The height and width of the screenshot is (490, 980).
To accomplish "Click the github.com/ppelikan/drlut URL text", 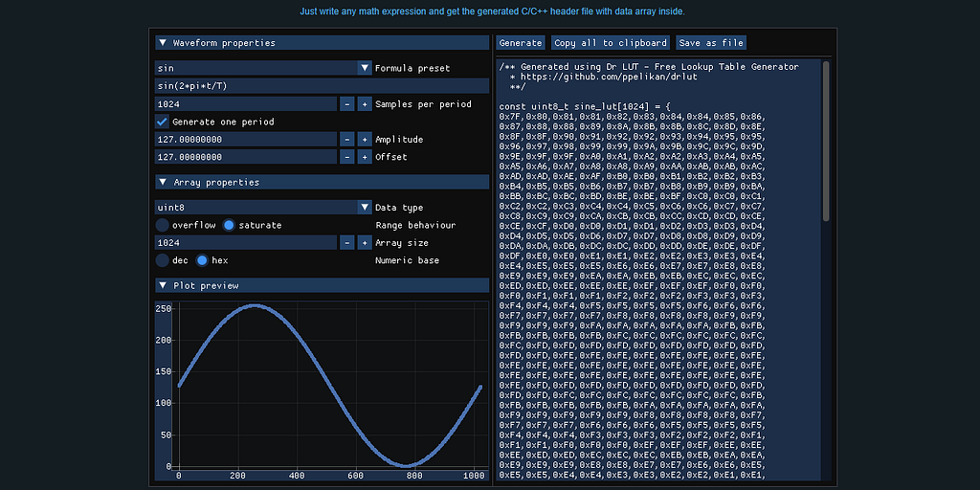I will (609, 77).
